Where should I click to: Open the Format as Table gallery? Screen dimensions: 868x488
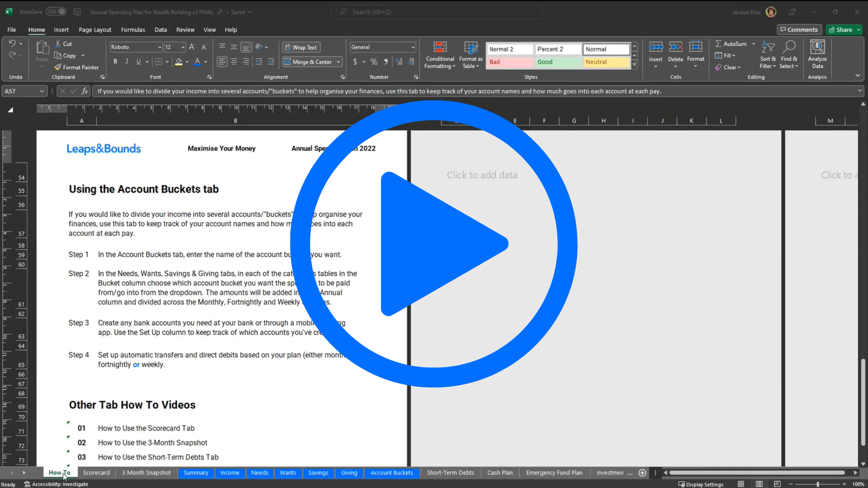471,55
